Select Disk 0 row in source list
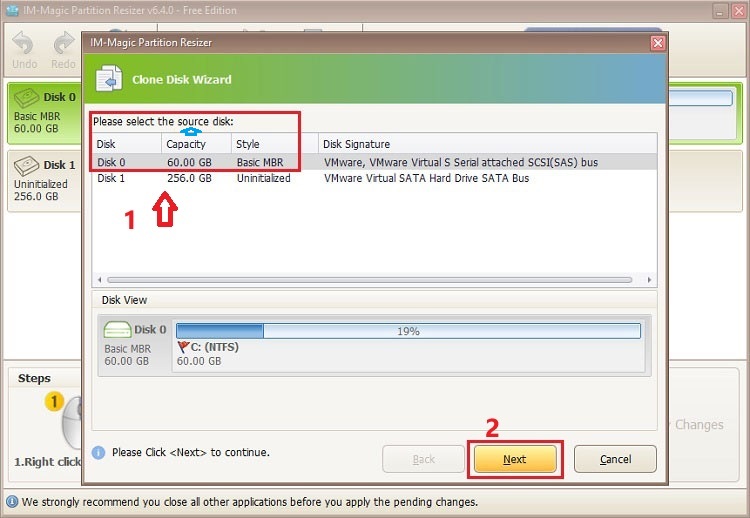Viewport: 750px width, 518px height. click(374, 162)
